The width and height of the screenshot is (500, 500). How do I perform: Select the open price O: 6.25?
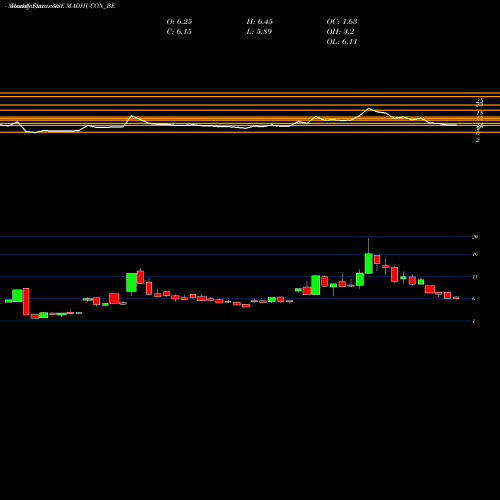(x=179, y=22)
